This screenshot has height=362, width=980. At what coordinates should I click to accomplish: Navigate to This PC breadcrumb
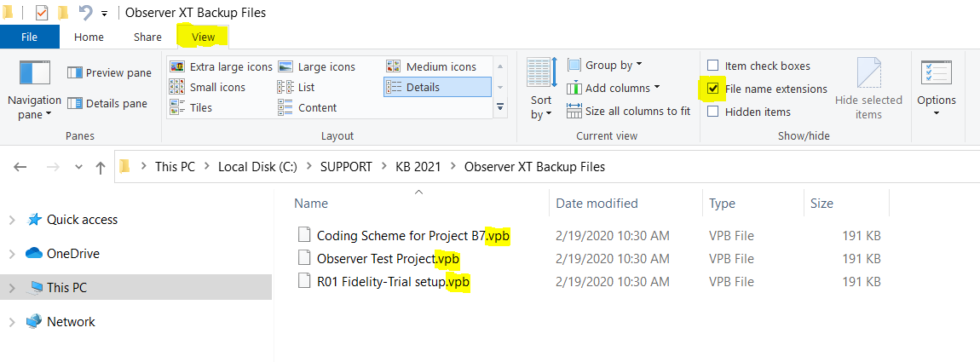pyautogui.click(x=175, y=167)
